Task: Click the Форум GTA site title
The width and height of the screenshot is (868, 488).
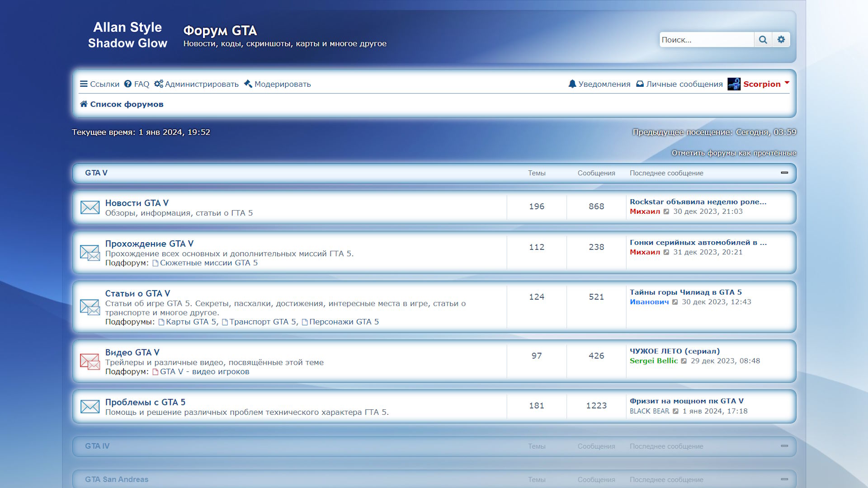Action: [x=220, y=30]
